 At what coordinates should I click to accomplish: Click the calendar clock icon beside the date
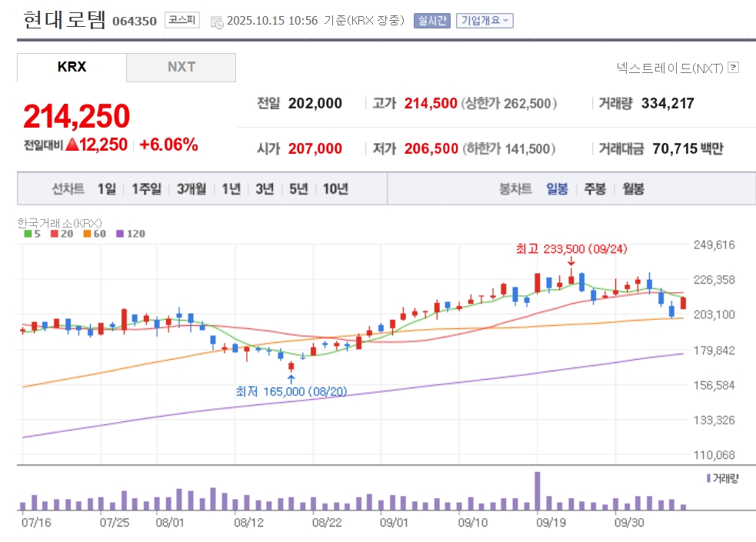pos(217,22)
